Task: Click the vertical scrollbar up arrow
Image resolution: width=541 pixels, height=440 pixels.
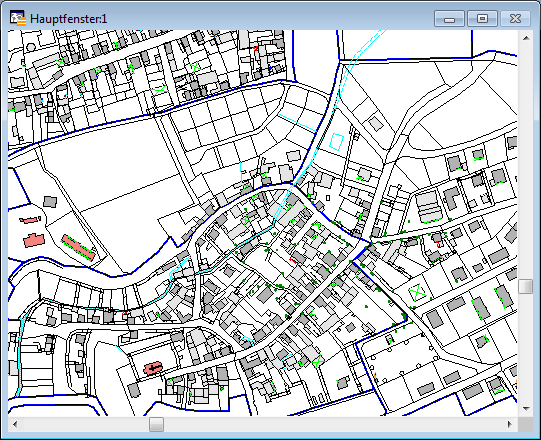Action: click(x=526, y=38)
